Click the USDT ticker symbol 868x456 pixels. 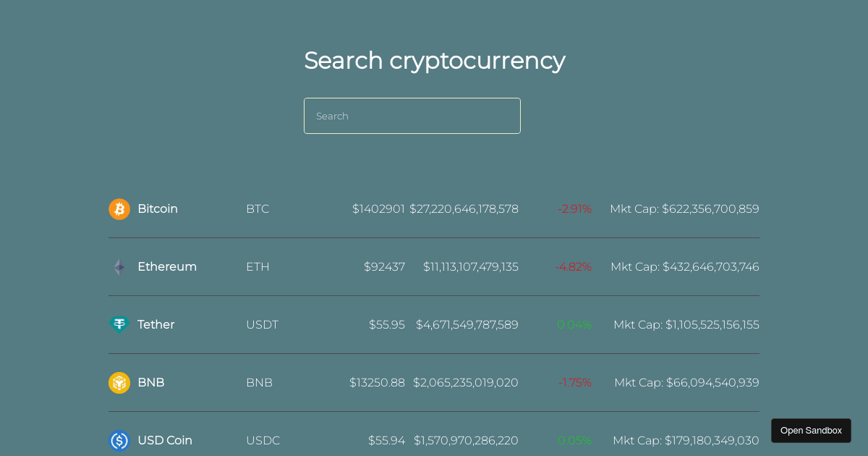[x=262, y=324]
